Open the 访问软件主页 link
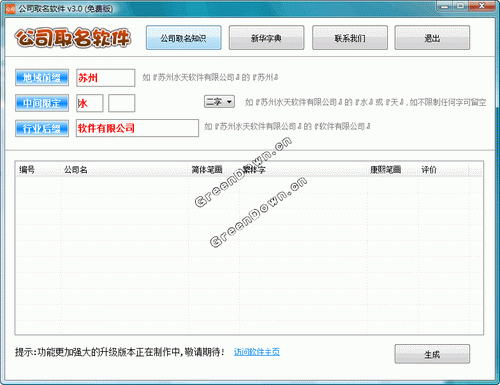Image resolution: width=500 pixels, height=385 pixels. click(257, 352)
